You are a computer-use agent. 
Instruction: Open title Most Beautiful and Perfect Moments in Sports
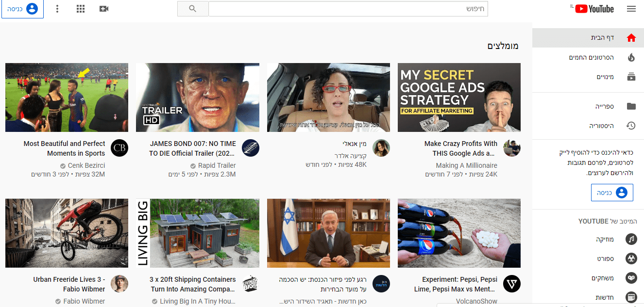(x=65, y=148)
